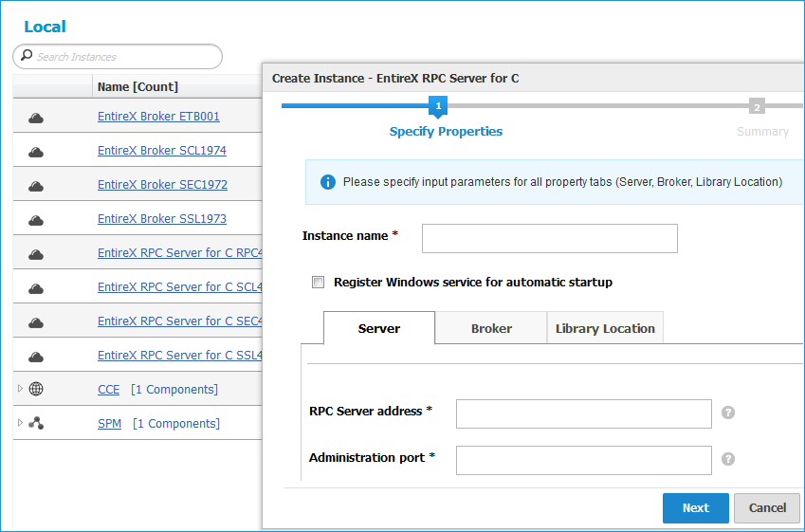The height and width of the screenshot is (532, 805).
Task: Click the cloud icon in the RPC Server for C SSL row
Action: tap(36, 358)
